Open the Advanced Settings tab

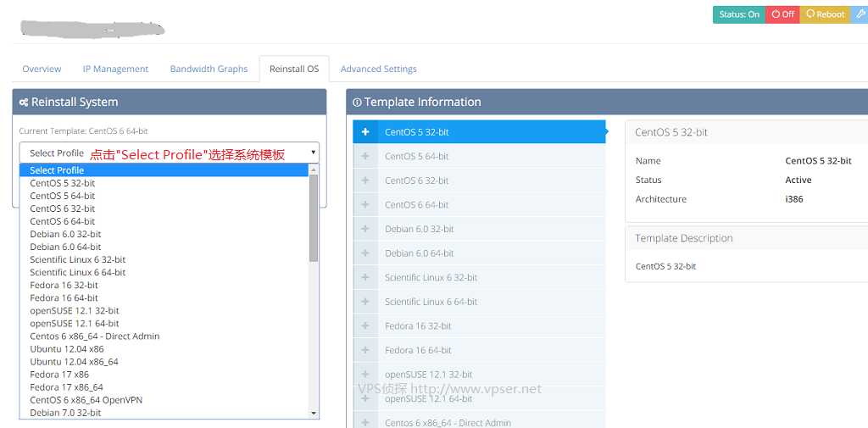click(378, 69)
